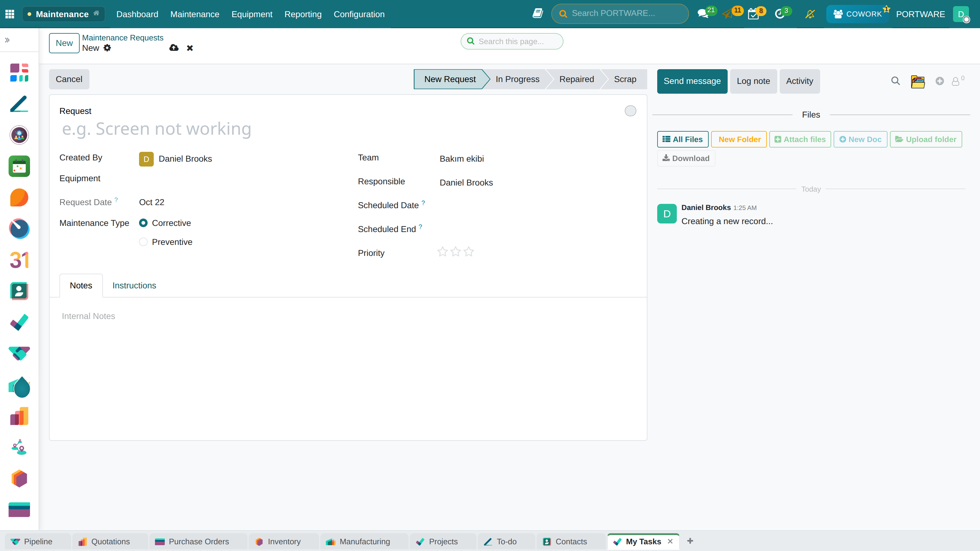Set priority to second star
980x551 pixels.
click(455, 252)
